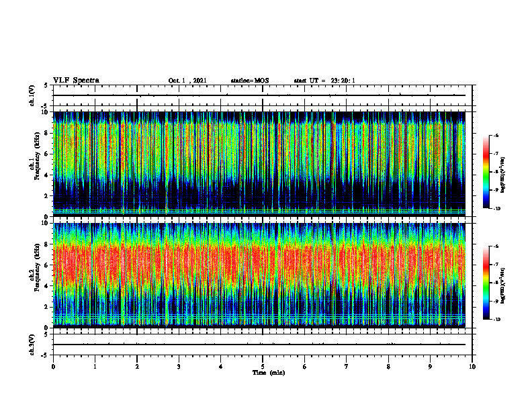
Task: Click the "Time (min)" axis title
Action: coord(269,373)
